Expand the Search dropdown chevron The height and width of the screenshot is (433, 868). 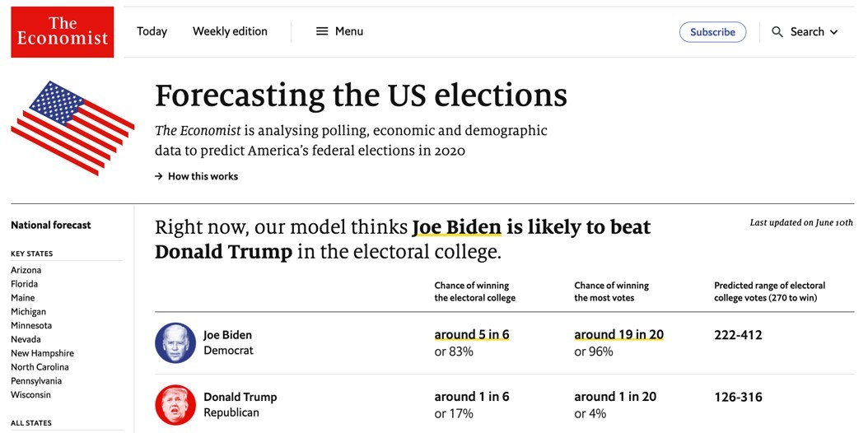pyautogui.click(x=834, y=32)
